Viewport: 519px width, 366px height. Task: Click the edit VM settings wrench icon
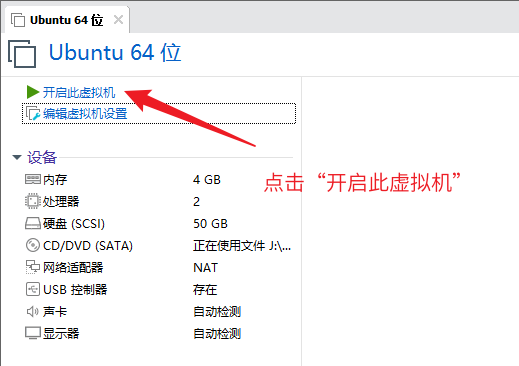tap(33, 114)
